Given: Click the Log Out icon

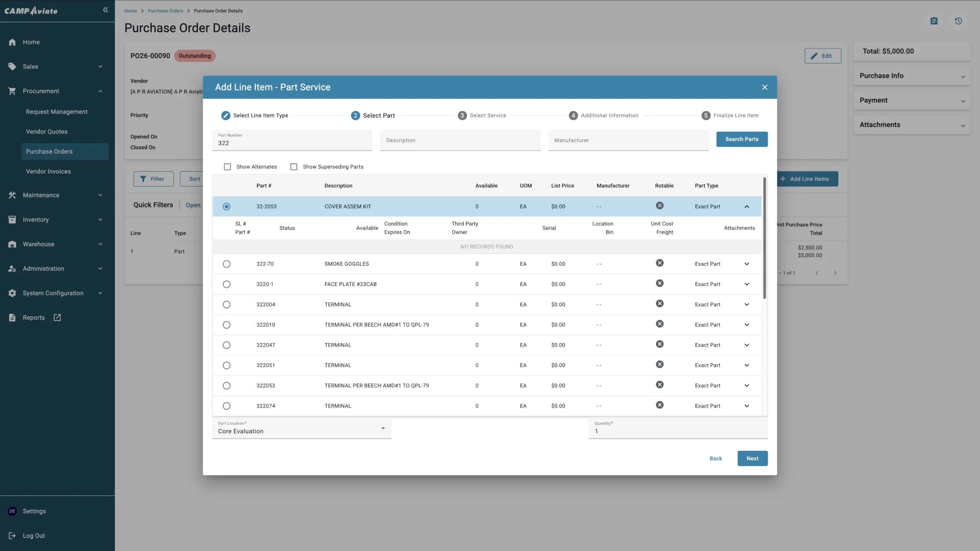Looking at the screenshot, I should (x=12, y=536).
